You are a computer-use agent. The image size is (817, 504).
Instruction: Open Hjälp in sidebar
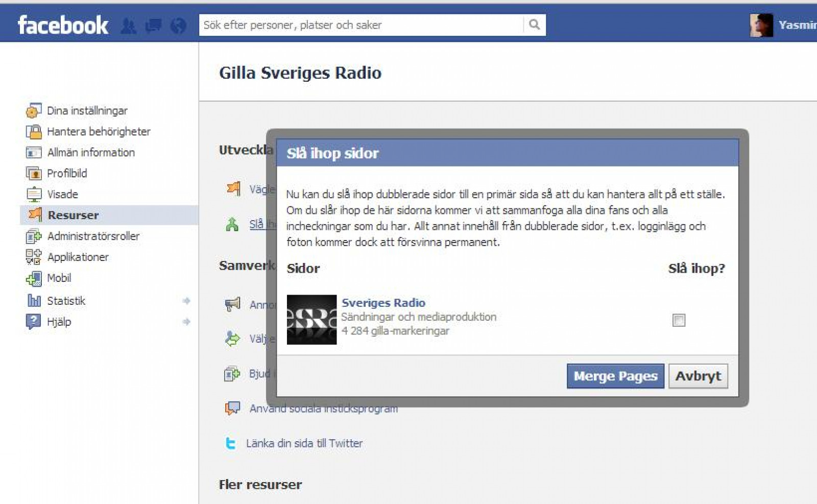(x=59, y=322)
